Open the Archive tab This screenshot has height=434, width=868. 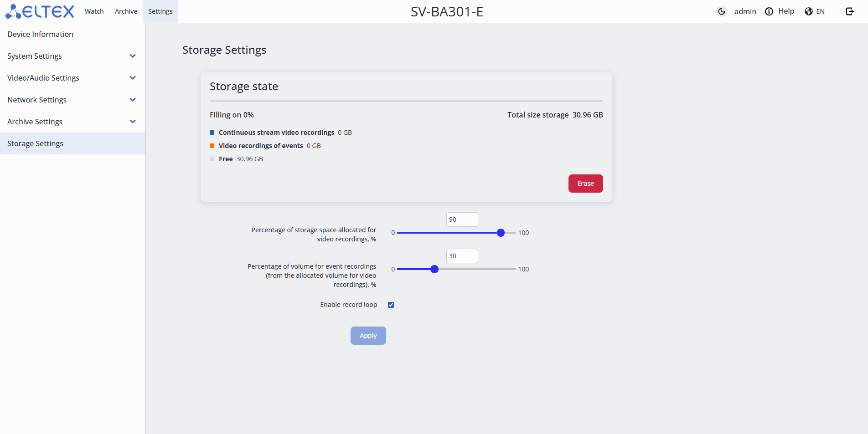pos(126,11)
